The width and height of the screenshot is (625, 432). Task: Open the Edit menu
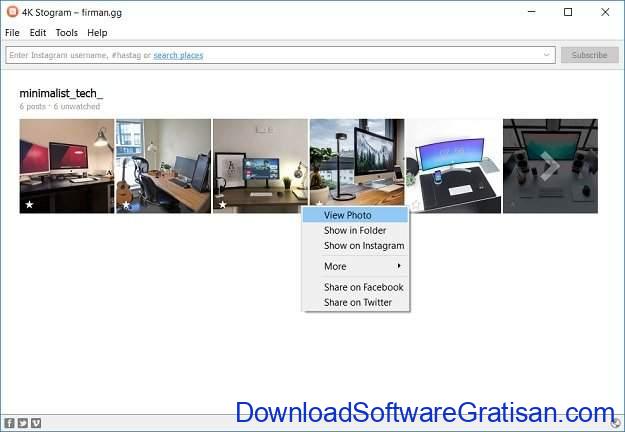(x=38, y=33)
